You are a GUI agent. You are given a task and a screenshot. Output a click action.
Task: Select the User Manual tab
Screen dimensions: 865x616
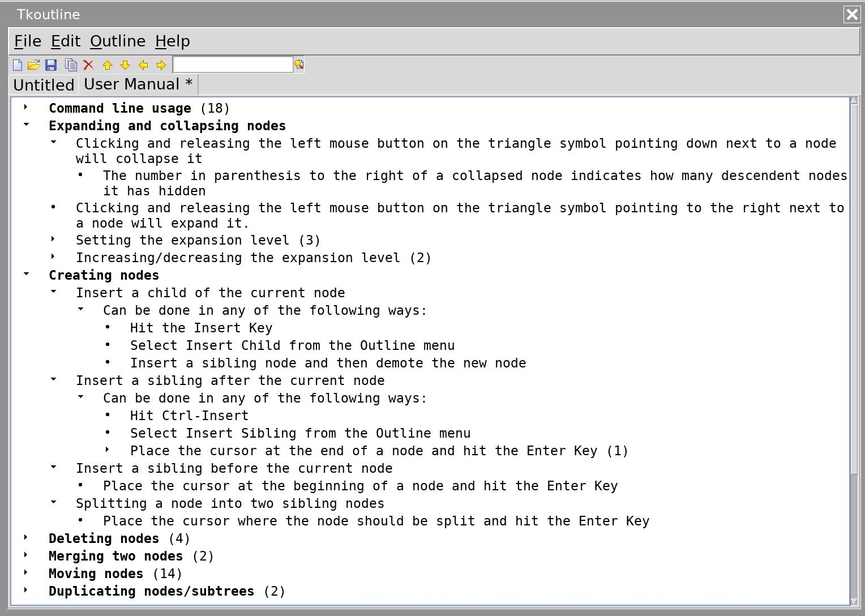click(x=139, y=84)
